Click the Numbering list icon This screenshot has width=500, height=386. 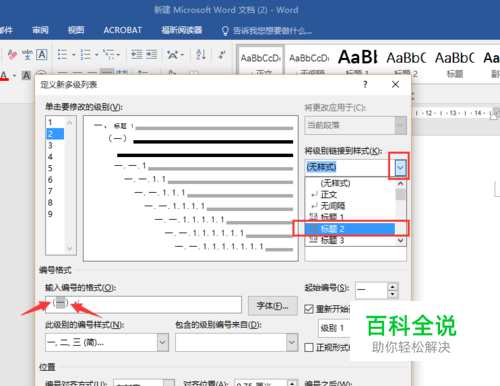pos(85,54)
